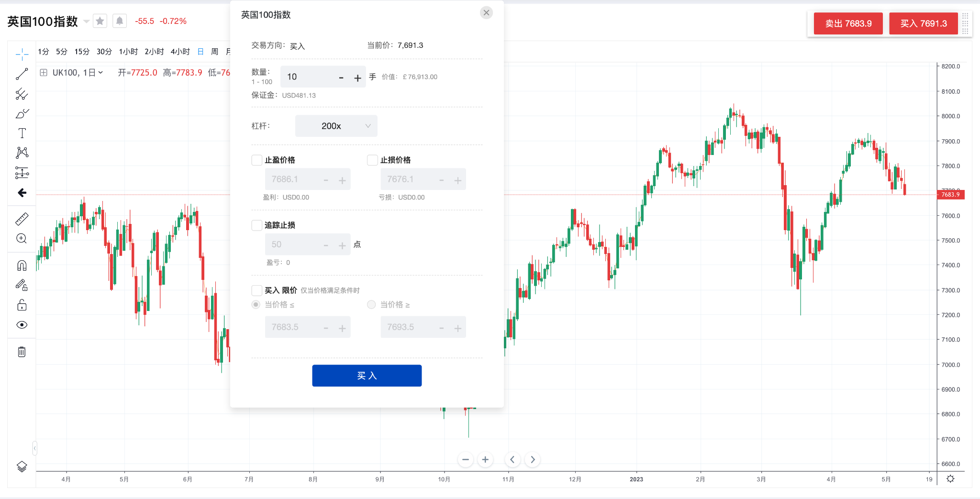The height and width of the screenshot is (499, 980).
Task: Enable the 止损价格 checkbox
Action: tap(372, 160)
